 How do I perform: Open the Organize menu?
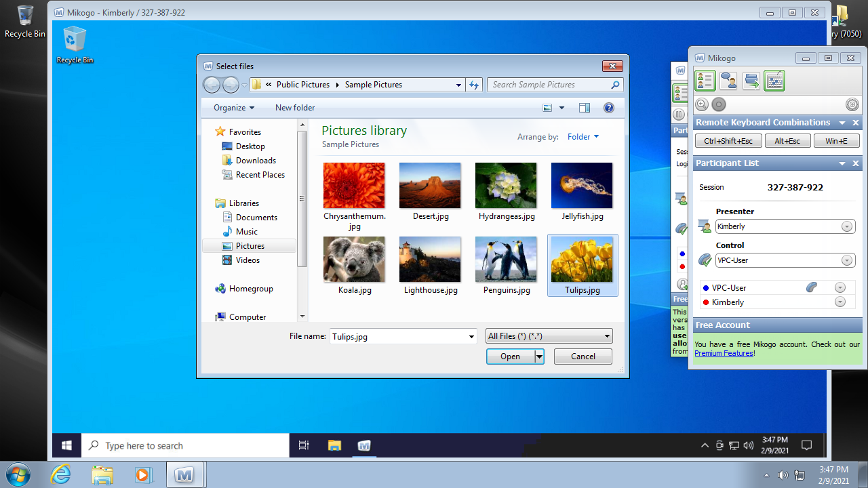tap(234, 108)
